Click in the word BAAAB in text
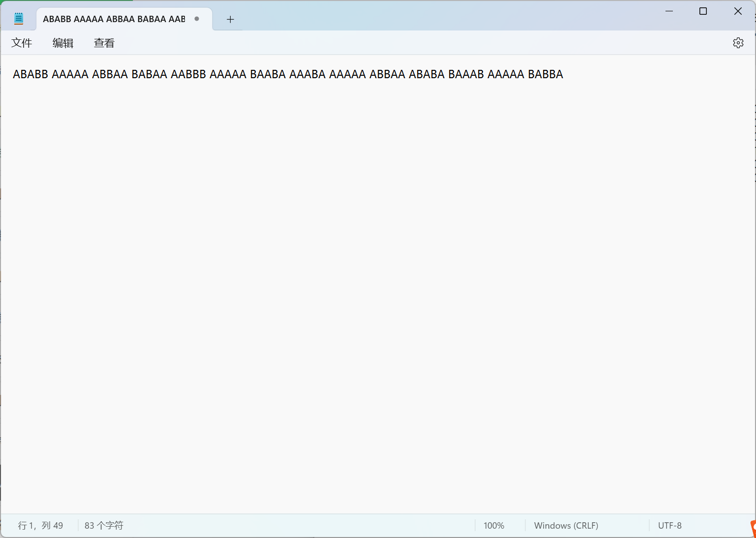Screen dimensions: 756x538 [x=466, y=74]
